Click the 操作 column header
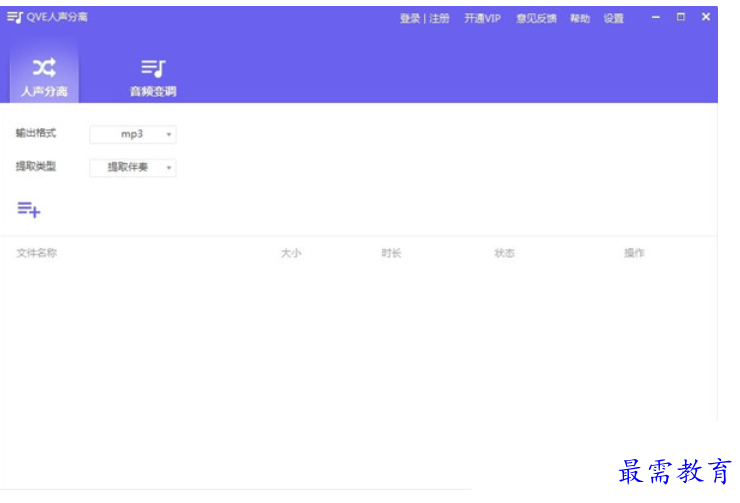 pos(634,253)
